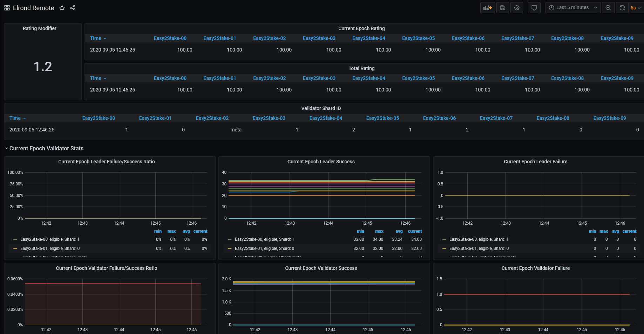Viewport: 644px width, 334px height.
Task: Save the dashboard with the disk icon
Action: (502, 8)
